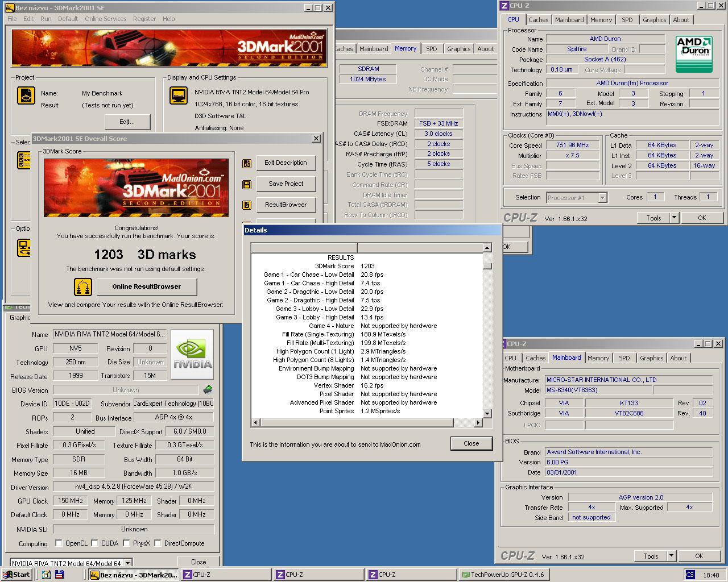Click the Project icon in 3DMark2001 window
This screenshot has height=582, width=728.
click(26, 96)
